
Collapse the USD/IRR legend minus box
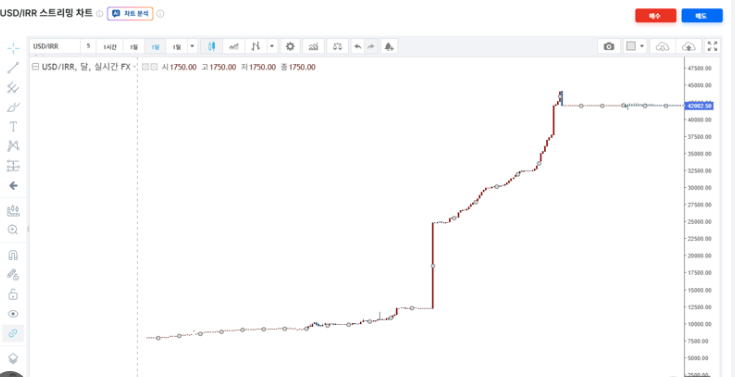35,67
